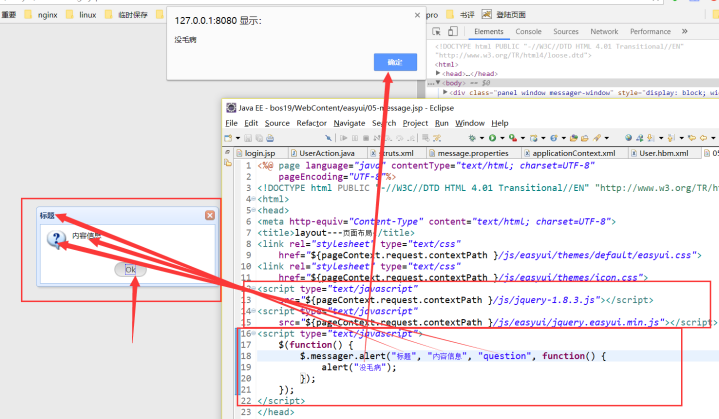Open the Eclipse Run menu
The width and height of the screenshot is (719, 419).
point(442,123)
